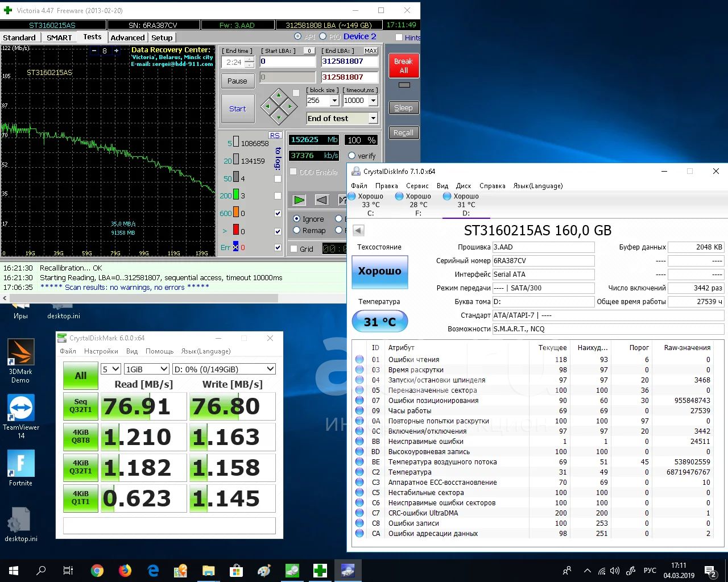
Task: Click the down arrow on the navigation diamond
Action: tap(278, 117)
